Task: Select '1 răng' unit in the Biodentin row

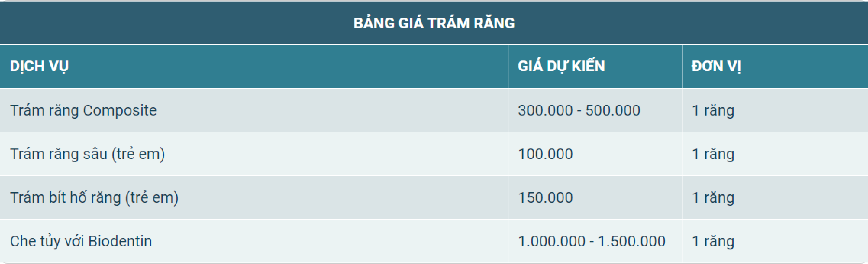Action: tap(713, 241)
